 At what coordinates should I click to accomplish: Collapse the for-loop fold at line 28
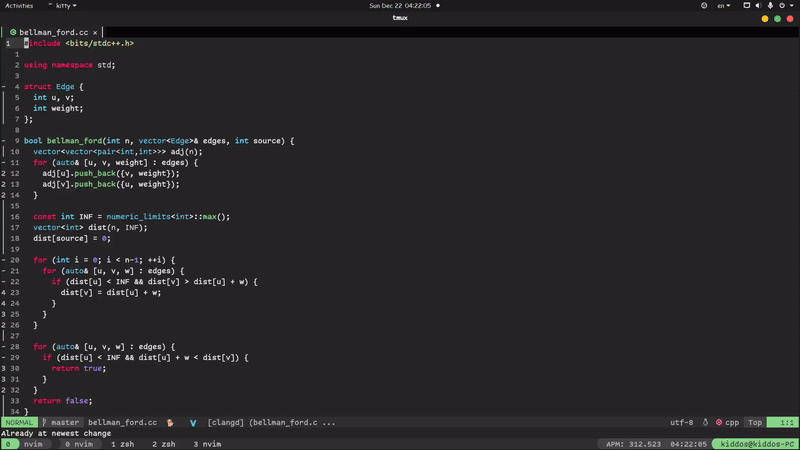(4, 347)
